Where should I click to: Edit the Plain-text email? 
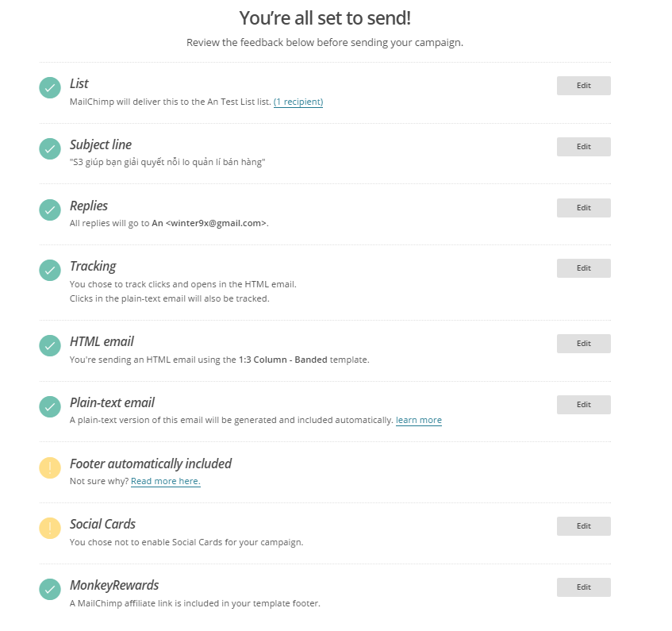[x=584, y=405]
